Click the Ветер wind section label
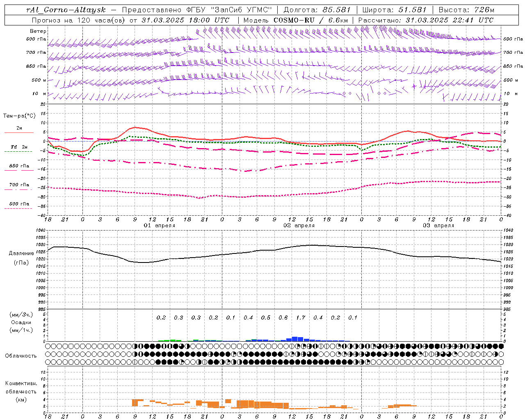Viewport: 525px width, 420px height. [x=38, y=31]
